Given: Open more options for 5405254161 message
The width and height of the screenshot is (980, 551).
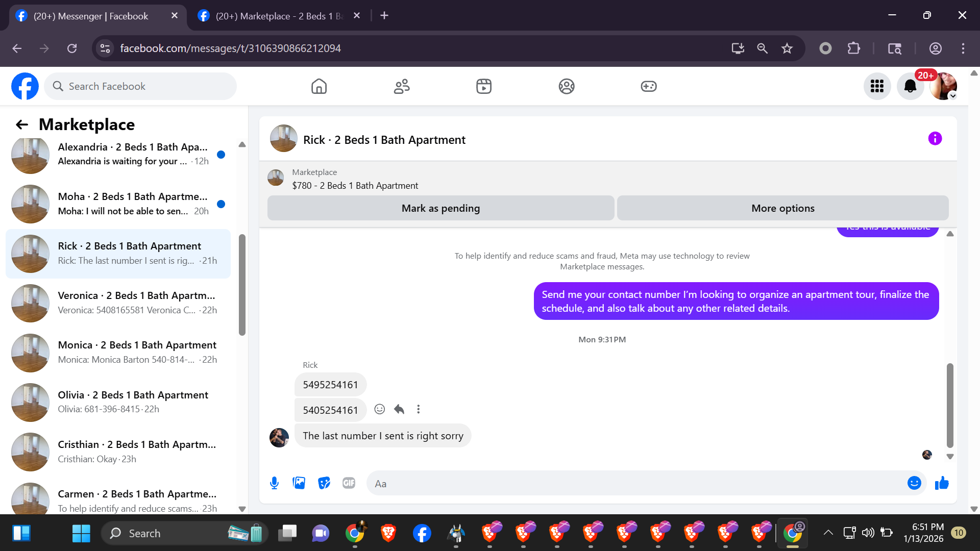Looking at the screenshot, I should point(419,409).
